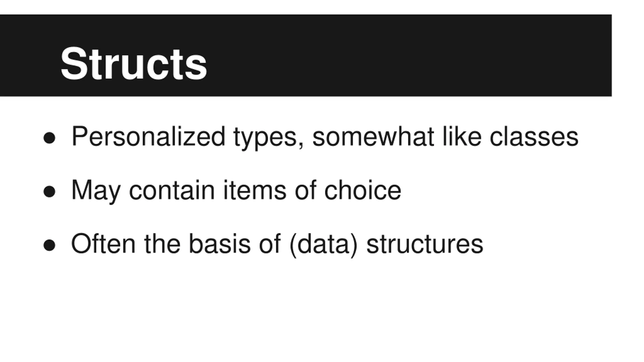
Task: Select the black title banner area
Action: [306, 55]
